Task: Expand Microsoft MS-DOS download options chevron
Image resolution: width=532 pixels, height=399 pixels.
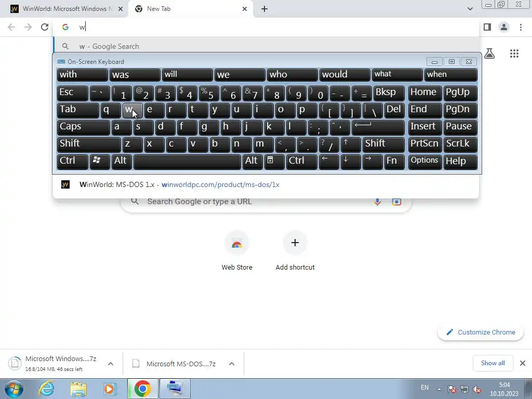Action: [232, 364]
